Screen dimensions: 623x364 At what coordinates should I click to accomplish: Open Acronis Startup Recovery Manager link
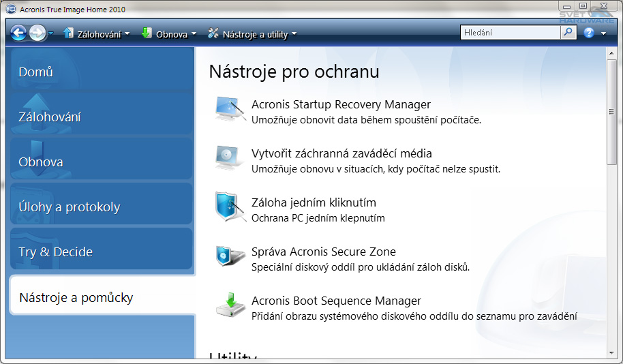(x=341, y=104)
